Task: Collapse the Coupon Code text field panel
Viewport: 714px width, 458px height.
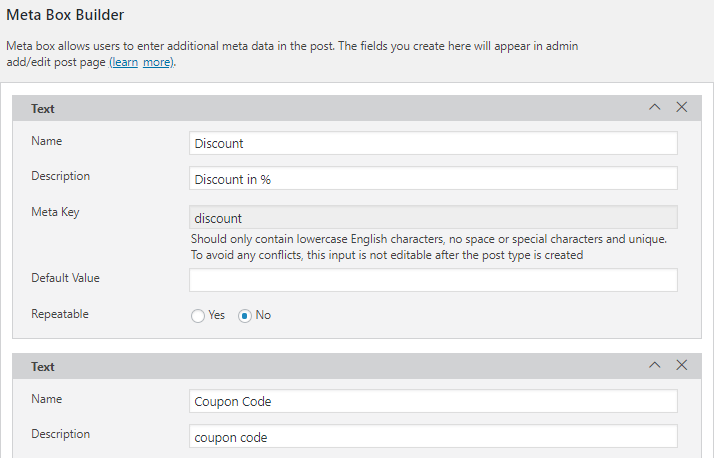Action: click(654, 365)
